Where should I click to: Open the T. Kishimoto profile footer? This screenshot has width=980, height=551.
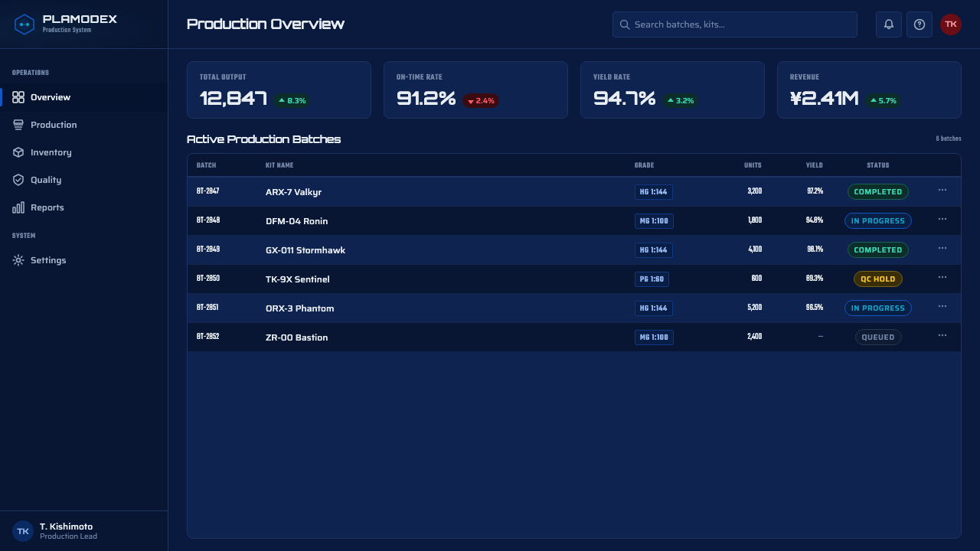84,531
